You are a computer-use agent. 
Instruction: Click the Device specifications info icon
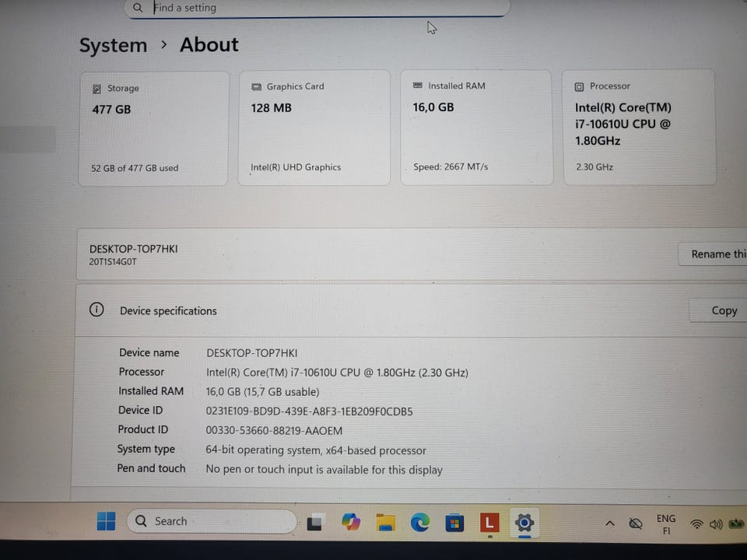[x=96, y=310]
